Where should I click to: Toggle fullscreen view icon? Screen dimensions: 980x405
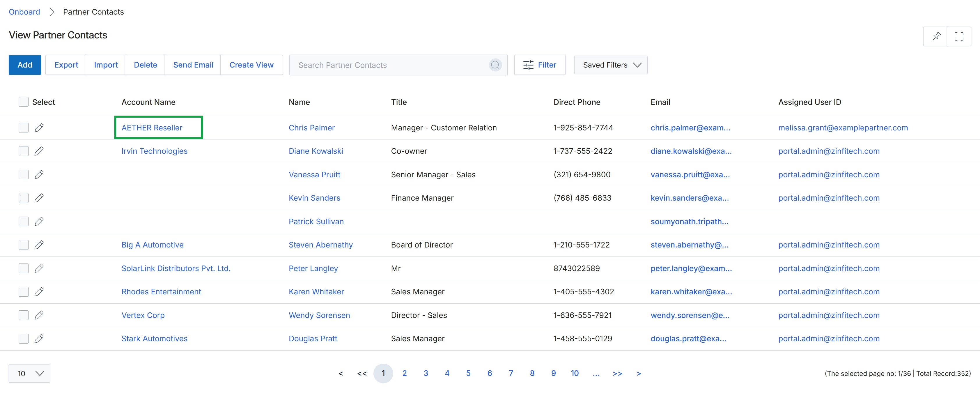point(959,36)
